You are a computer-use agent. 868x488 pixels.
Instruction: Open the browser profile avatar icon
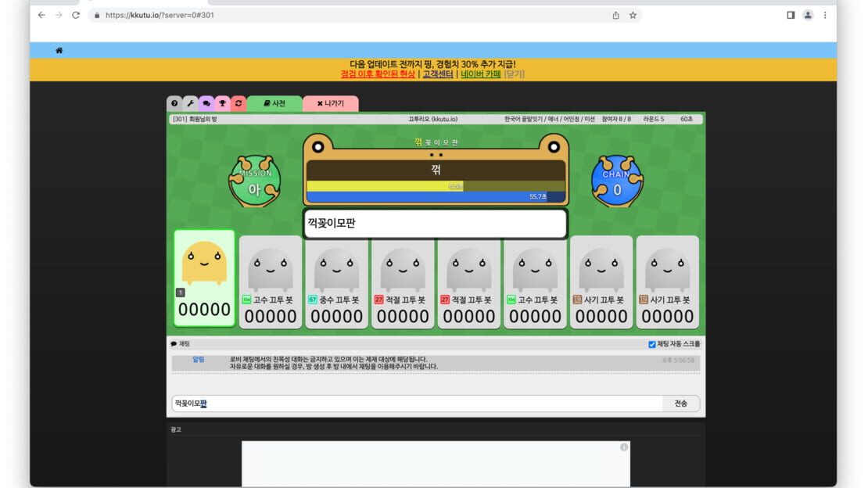pyautogui.click(x=808, y=16)
